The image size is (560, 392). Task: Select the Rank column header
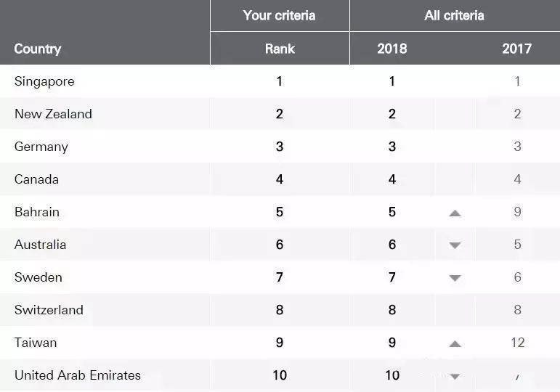(x=280, y=49)
